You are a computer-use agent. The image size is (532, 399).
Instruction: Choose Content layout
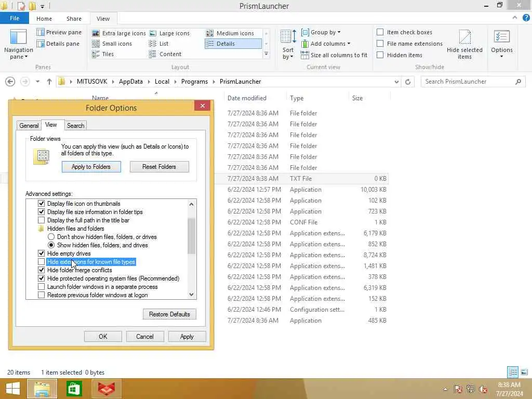tap(165, 54)
